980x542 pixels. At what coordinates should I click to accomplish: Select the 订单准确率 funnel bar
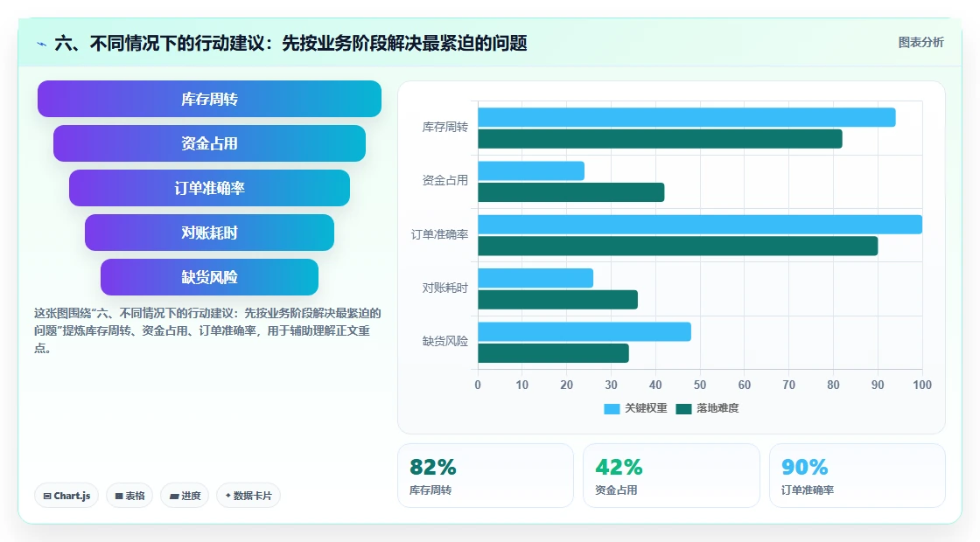click(x=209, y=188)
